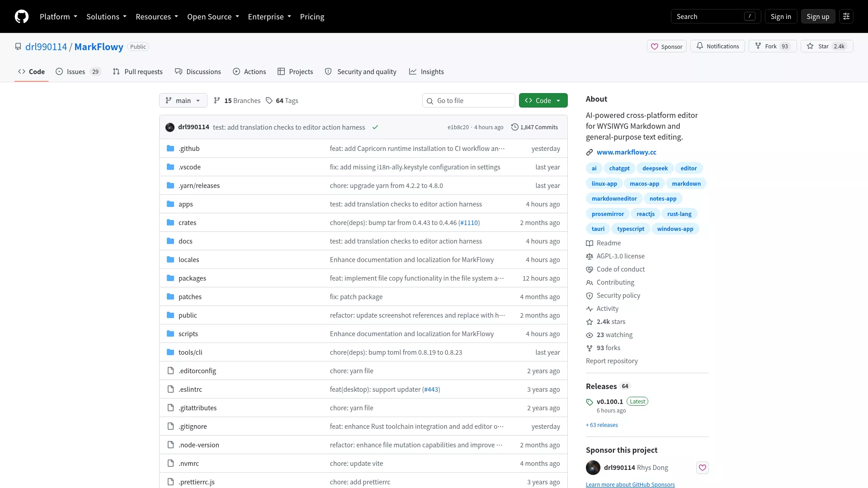Open the main branch selector dropdown

pos(183,100)
